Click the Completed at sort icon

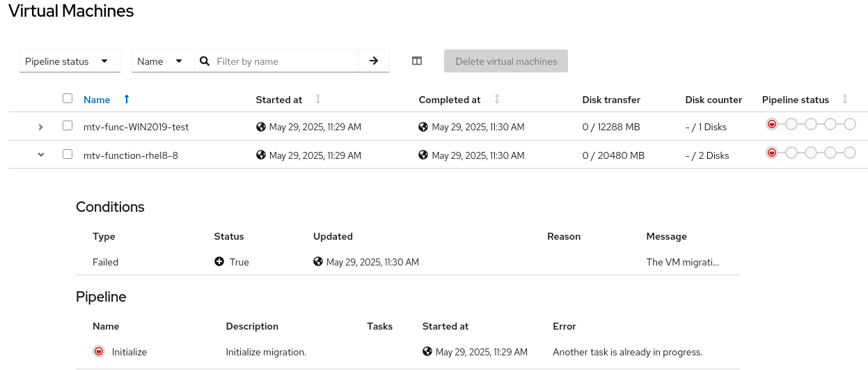[497, 100]
